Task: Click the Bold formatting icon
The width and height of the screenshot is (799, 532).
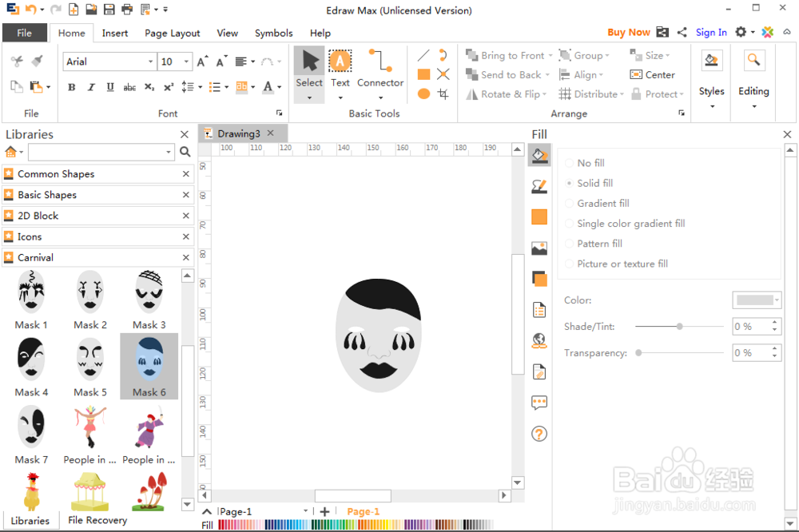Action: click(x=72, y=87)
